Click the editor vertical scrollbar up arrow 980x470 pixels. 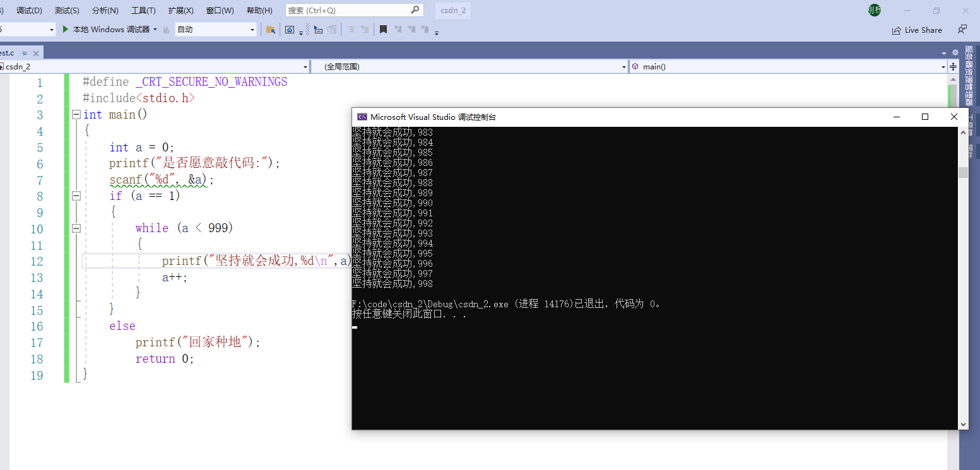coord(953,78)
